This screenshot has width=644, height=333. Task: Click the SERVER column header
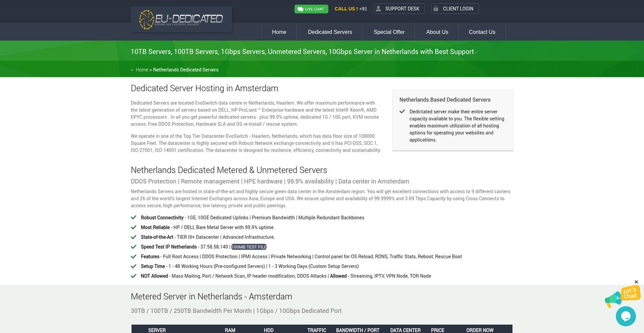click(157, 330)
